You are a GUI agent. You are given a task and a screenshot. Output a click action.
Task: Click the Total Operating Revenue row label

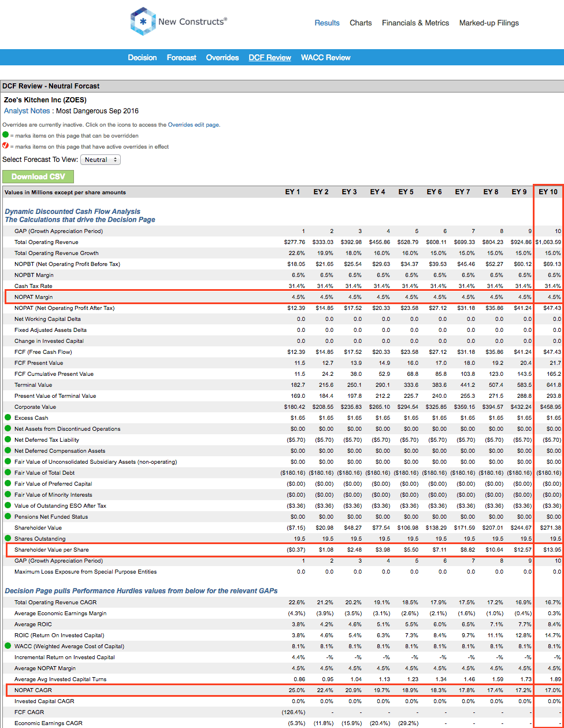pos(46,242)
